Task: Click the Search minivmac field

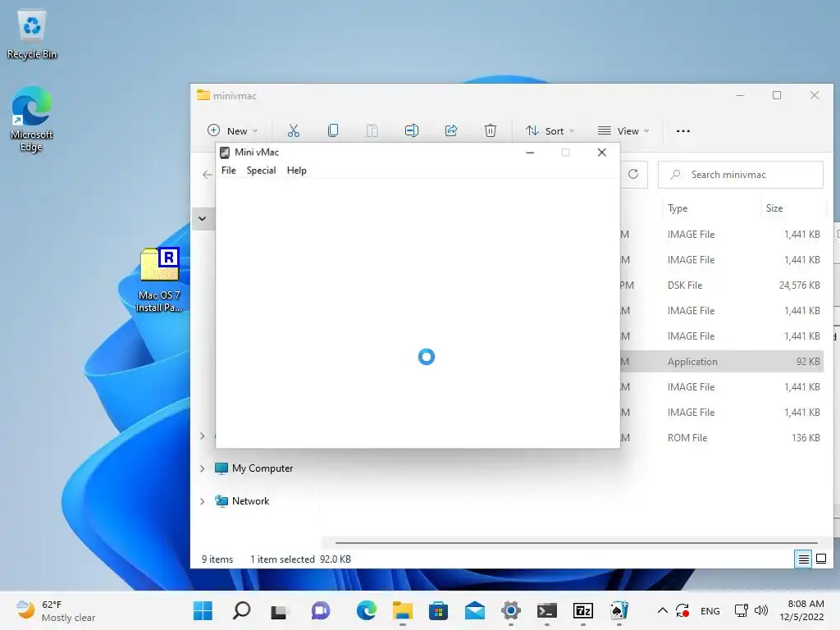Action: point(741,175)
